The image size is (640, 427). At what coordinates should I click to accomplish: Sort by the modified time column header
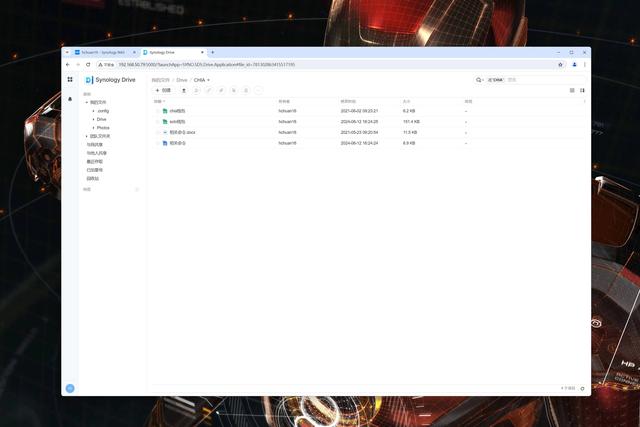pos(348,101)
